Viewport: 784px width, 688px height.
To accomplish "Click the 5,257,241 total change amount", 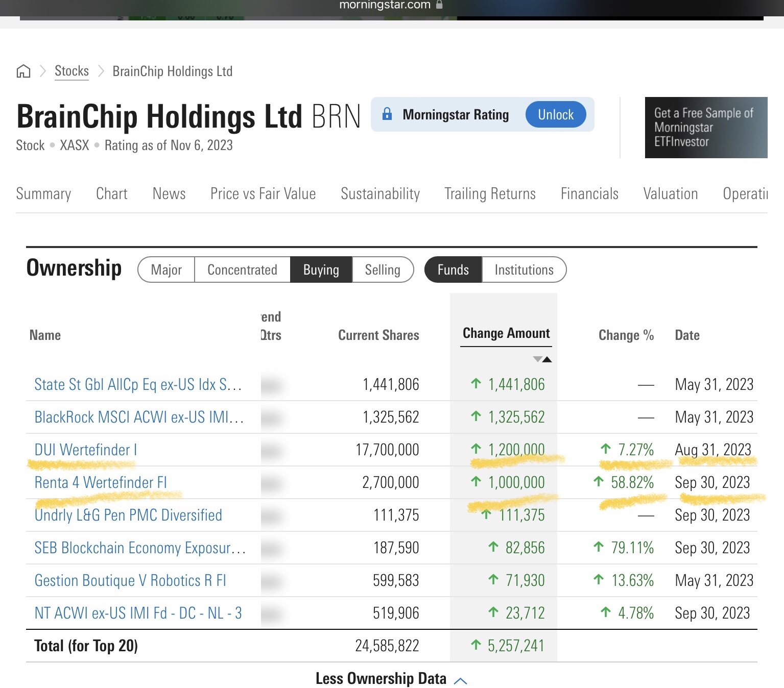I will 516,646.
